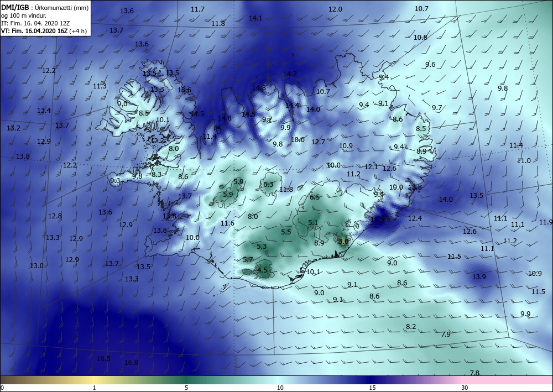Click the "30" label on the color scale

(465, 388)
